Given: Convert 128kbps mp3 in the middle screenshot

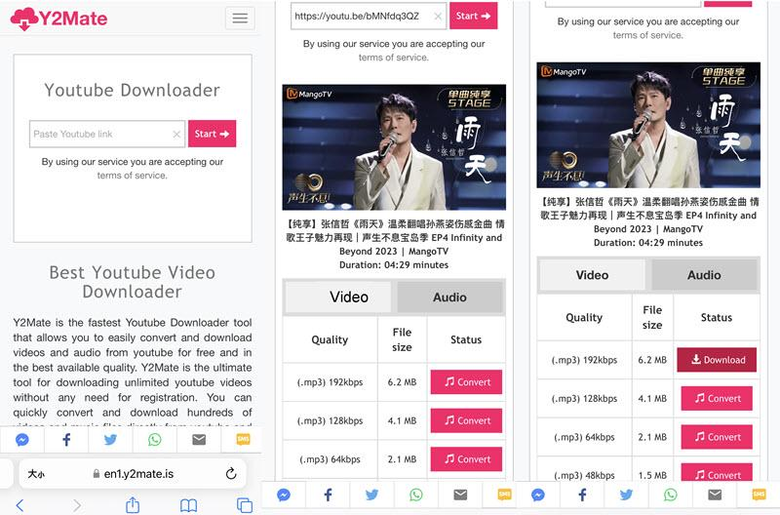Looking at the screenshot, I should (467, 421).
